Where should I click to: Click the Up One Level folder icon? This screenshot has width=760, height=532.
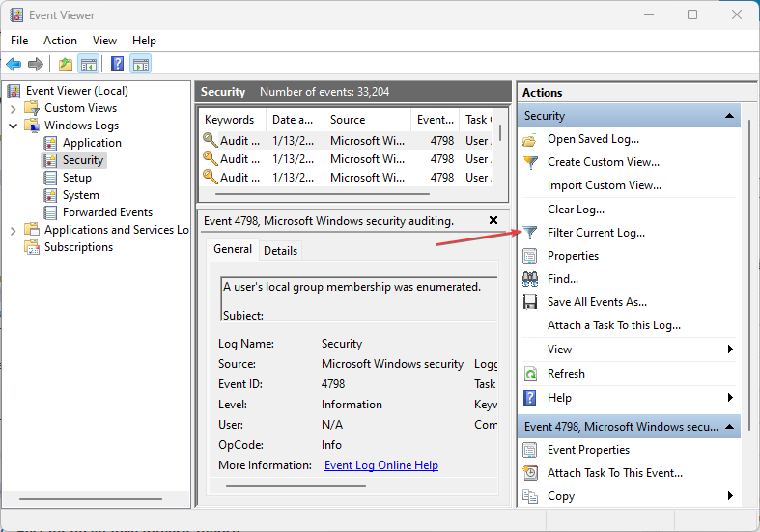[66, 64]
